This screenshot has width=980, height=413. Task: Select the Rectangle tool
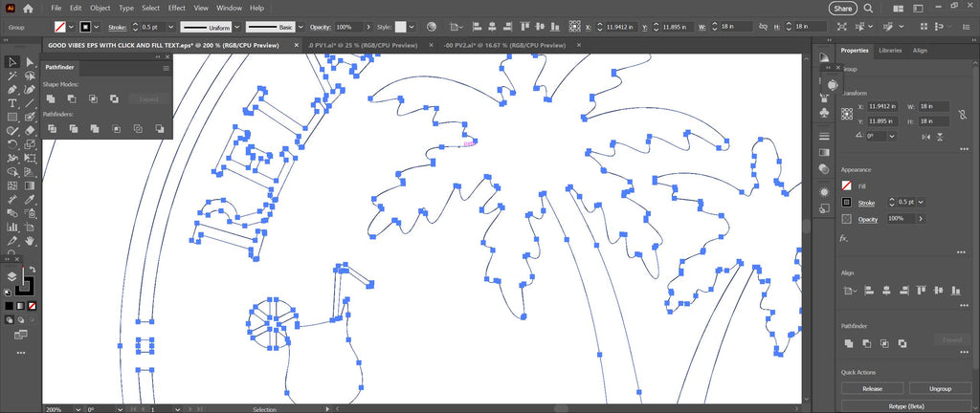11,117
